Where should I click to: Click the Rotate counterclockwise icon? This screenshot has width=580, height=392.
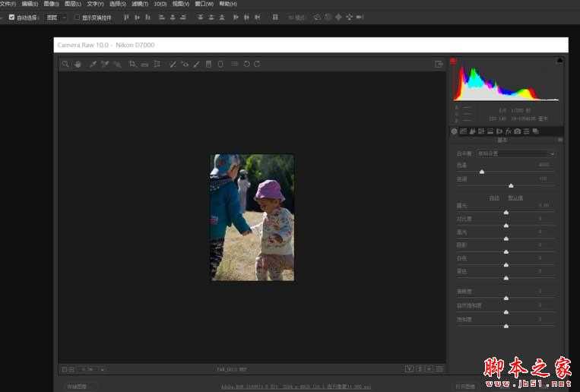(x=246, y=65)
